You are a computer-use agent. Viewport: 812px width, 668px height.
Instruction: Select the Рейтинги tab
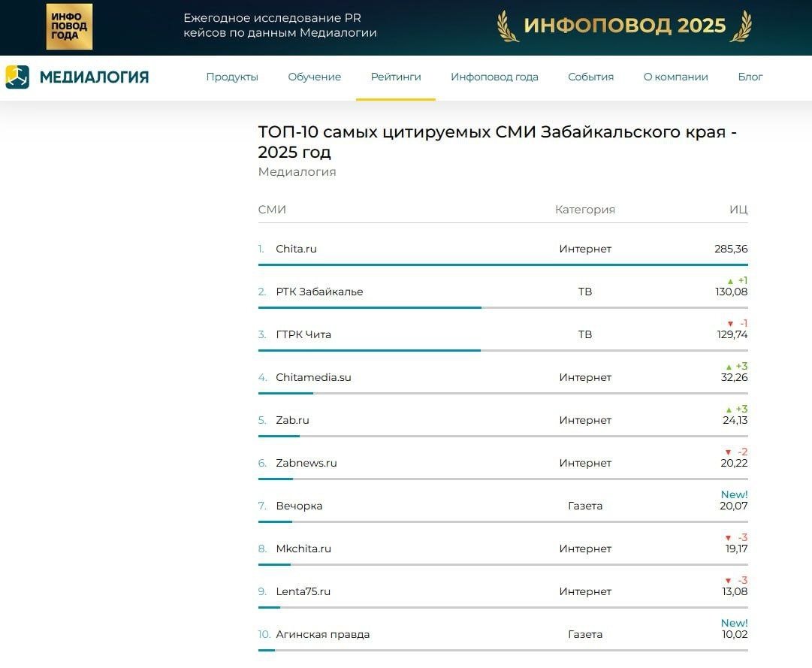(395, 77)
